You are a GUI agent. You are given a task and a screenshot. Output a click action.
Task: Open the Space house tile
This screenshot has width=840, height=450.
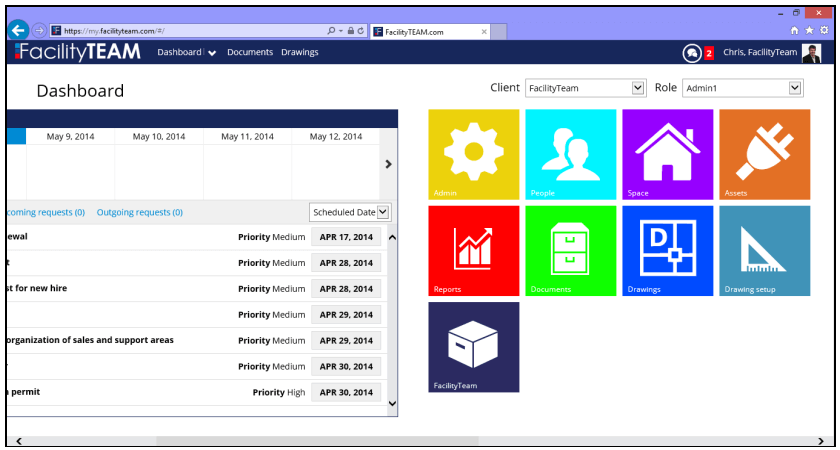(668, 154)
